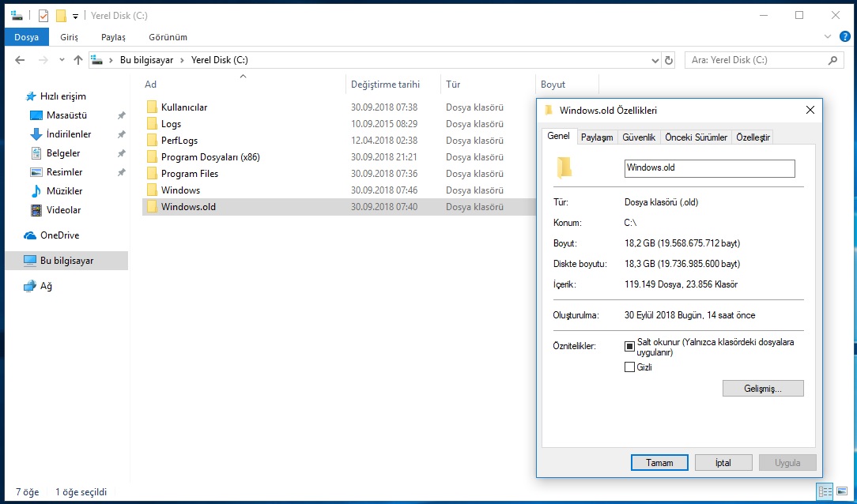This screenshot has width=857, height=504.
Task: Enable the Gizli checkbox
Action: tap(630, 367)
